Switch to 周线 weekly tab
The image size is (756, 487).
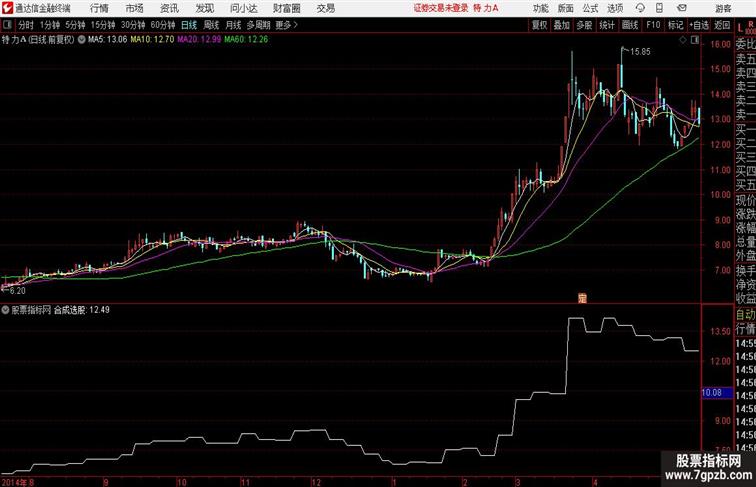tap(211, 25)
